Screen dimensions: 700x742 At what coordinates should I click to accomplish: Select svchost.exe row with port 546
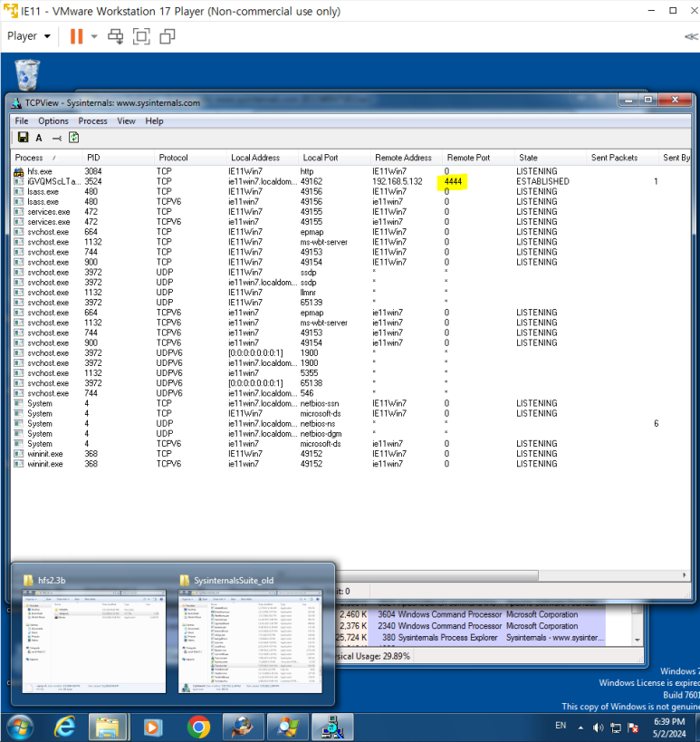tap(350, 393)
